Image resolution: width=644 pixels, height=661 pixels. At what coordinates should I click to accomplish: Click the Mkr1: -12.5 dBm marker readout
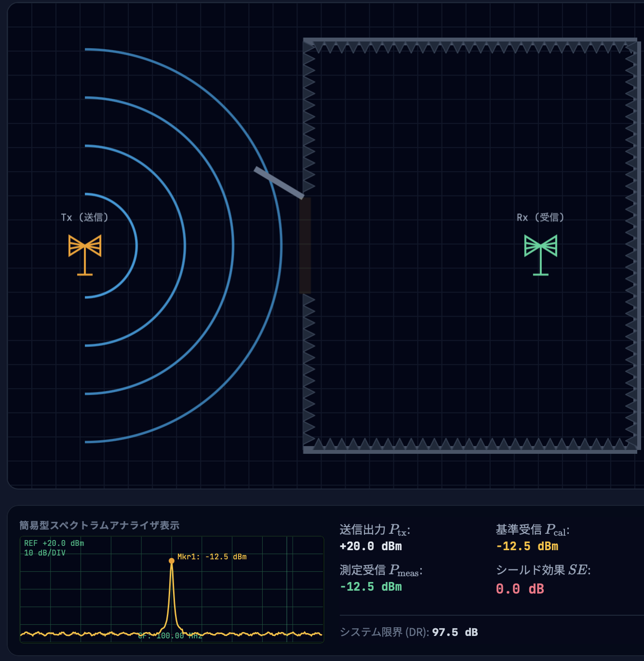coord(212,557)
